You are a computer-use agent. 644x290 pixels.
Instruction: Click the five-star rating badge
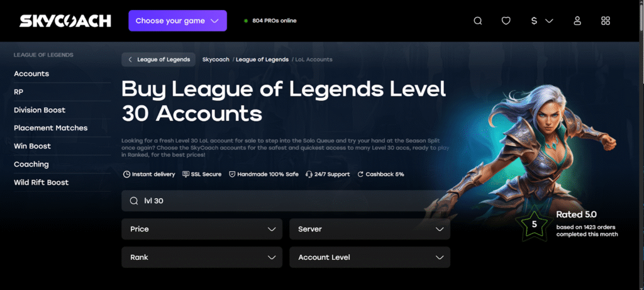click(534, 224)
